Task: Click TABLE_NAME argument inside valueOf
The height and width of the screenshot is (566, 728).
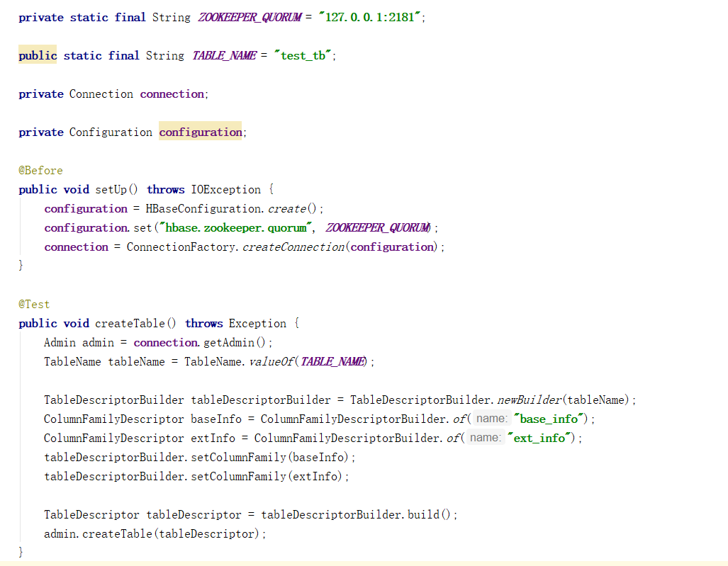Action: click(332, 361)
